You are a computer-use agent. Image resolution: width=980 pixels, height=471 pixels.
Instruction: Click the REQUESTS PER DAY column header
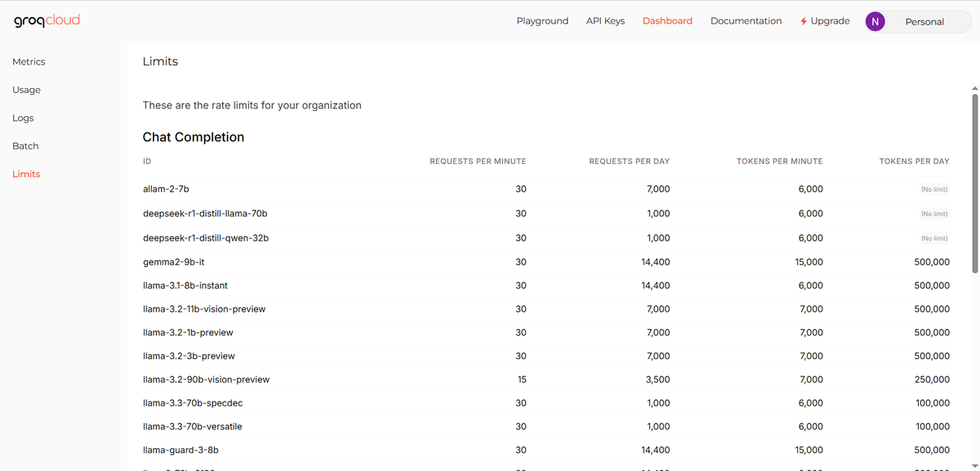point(630,162)
